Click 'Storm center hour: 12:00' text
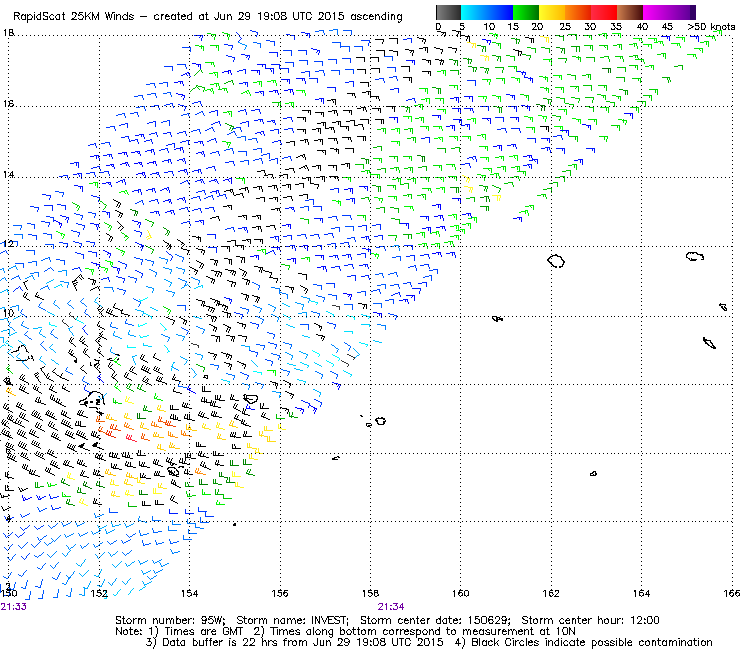This screenshot has height=650, width=740. tap(590, 620)
